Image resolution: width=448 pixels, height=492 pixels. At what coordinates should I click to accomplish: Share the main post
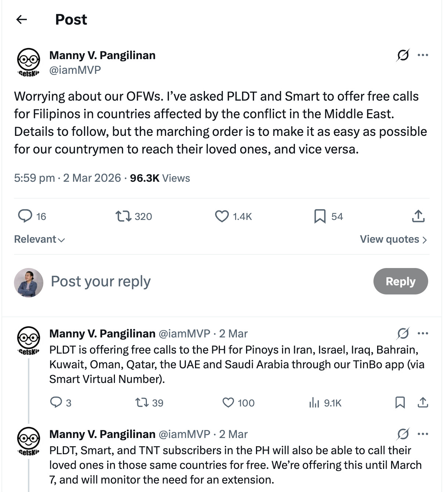coord(418,216)
